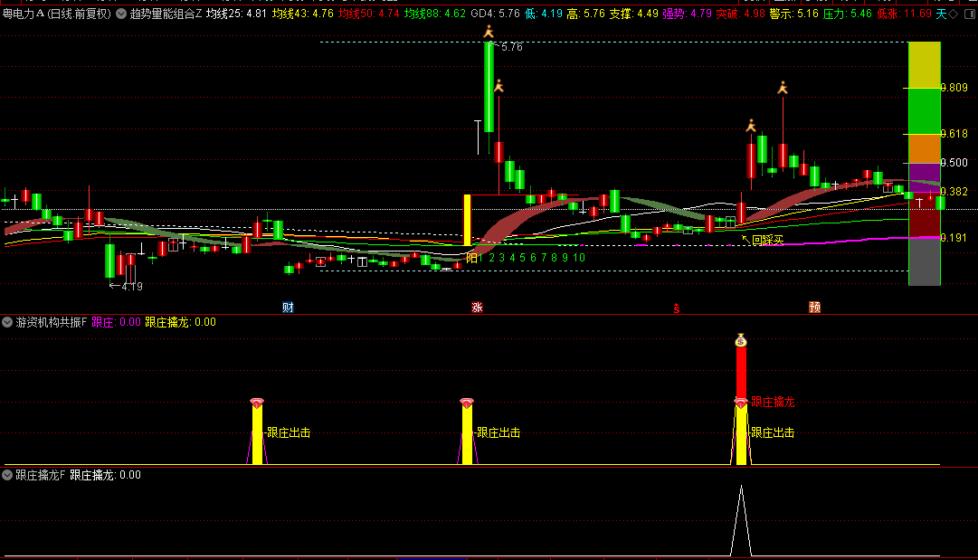
Task: Click runner signal icon above the 5.76 high
Action: click(x=489, y=32)
